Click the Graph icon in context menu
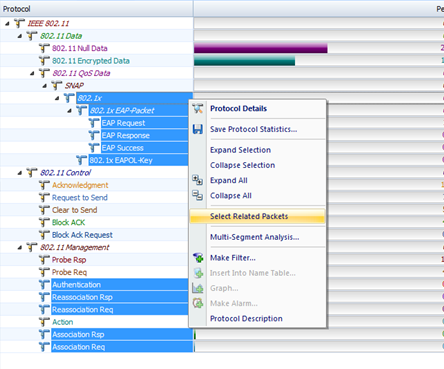Image resolution: width=444 pixels, height=369 pixels. 198,288
